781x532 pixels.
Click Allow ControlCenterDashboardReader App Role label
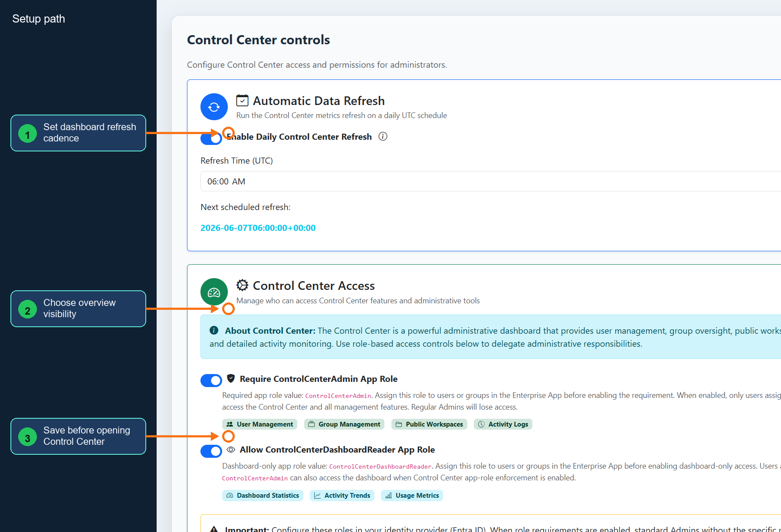coord(337,450)
